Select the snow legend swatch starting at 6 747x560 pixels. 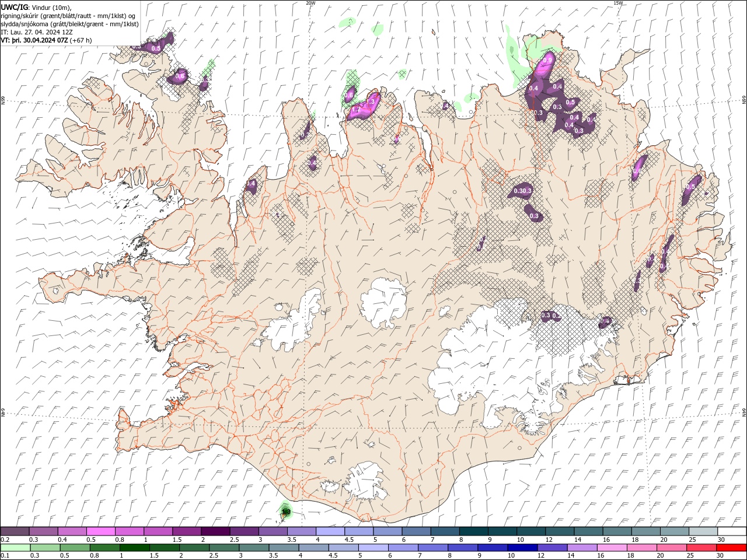click(416, 531)
